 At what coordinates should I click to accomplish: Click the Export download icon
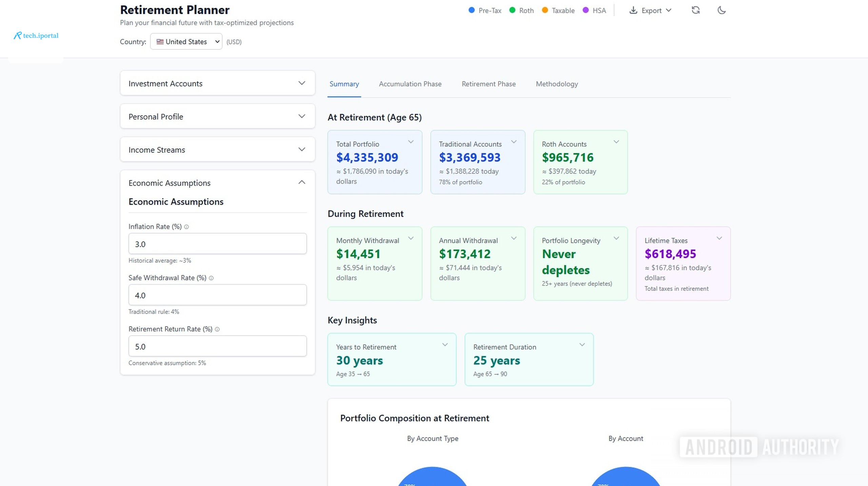click(633, 10)
